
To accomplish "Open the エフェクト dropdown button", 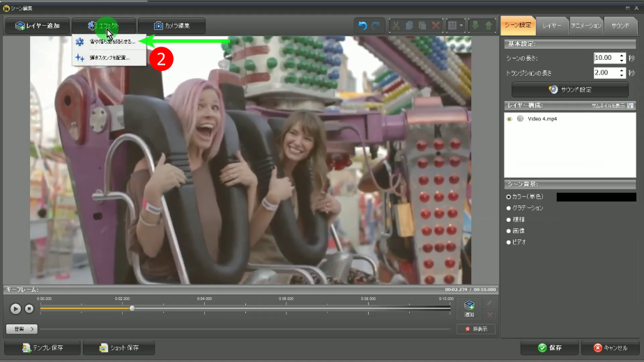I will 103,26.
